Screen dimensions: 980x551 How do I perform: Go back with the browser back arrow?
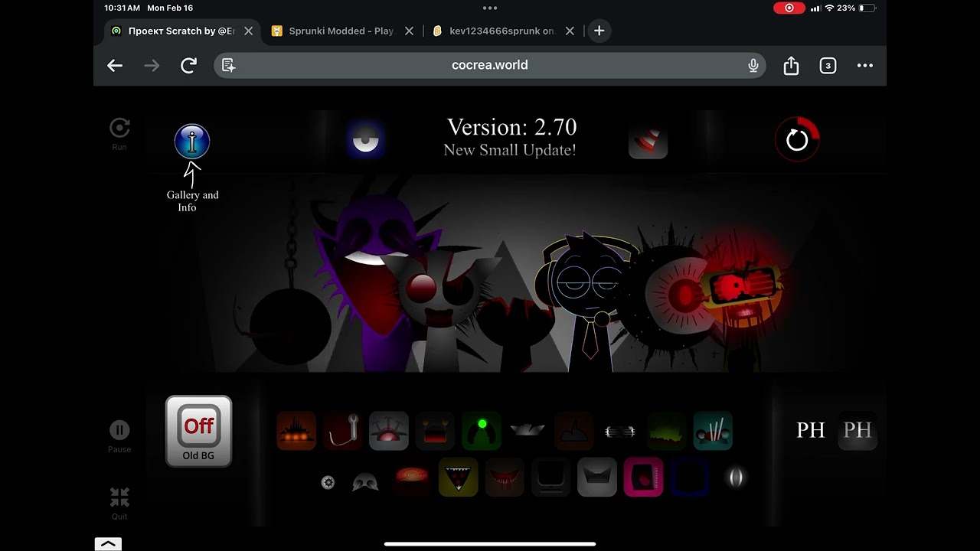click(x=115, y=66)
